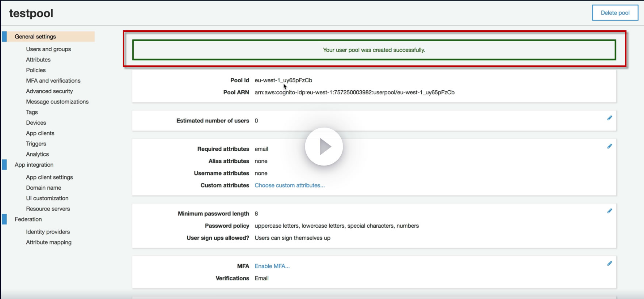
Task: Open Users and groups page
Action: point(49,49)
